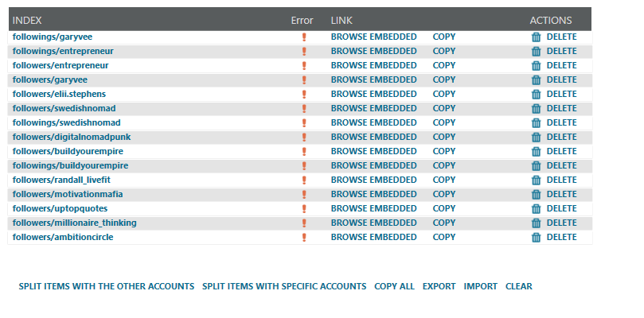This screenshot has width=644, height=318.
Task: Click the LINK column header
Action: (342, 21)
